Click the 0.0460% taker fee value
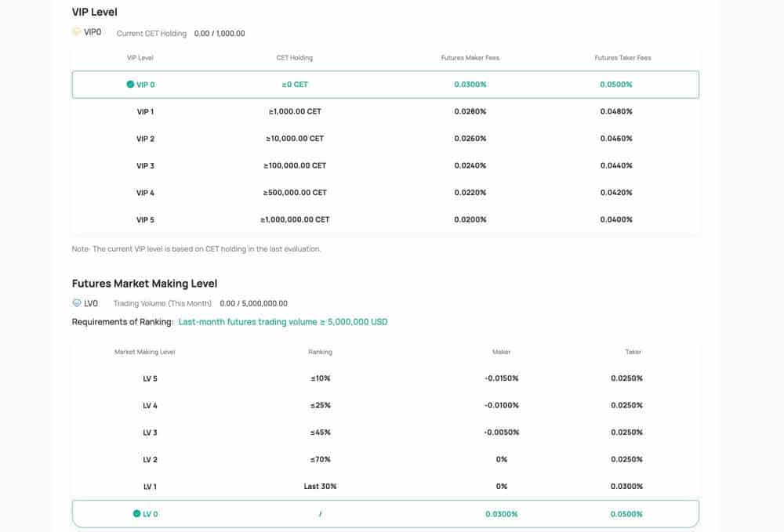This screenshot has height=532, width=784. (x=616, y=139)
